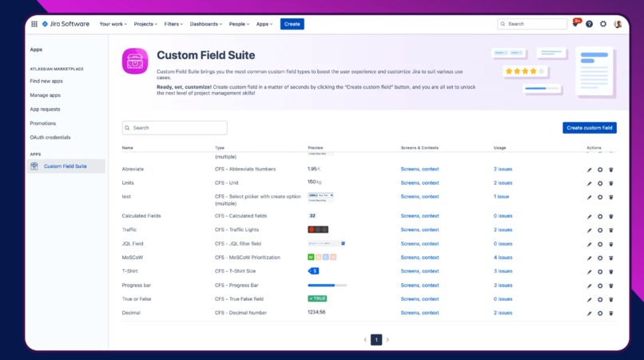644x360 pixels.
Task: Click the 'CFS - JQL filter field' type cell
Action: coord(238,243)
